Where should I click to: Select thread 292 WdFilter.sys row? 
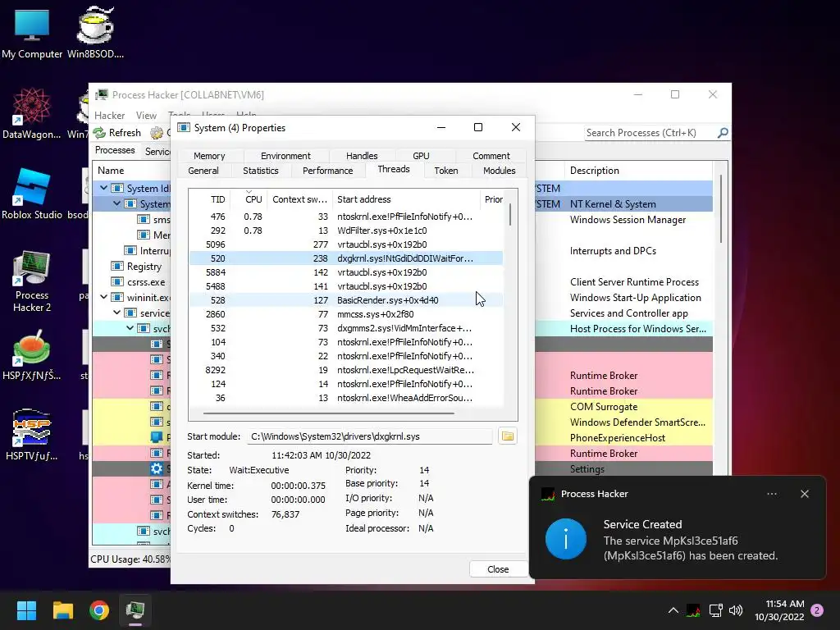click(x=345, y=231)
